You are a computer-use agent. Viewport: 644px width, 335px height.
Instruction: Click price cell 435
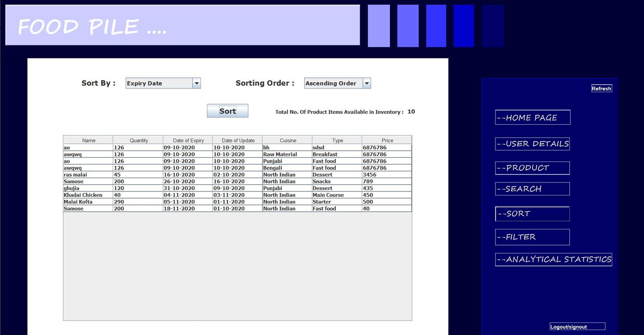pyautogui.click(x=387, y=188)
